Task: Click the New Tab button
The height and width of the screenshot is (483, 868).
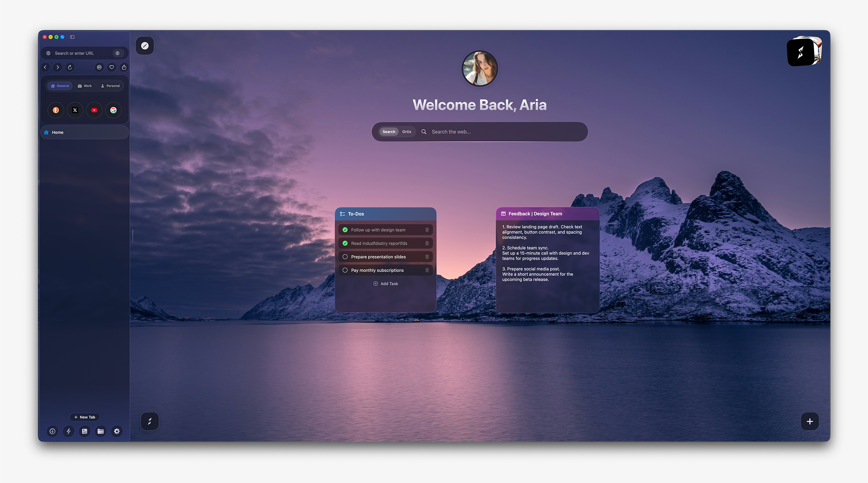Action: point(85,417)
